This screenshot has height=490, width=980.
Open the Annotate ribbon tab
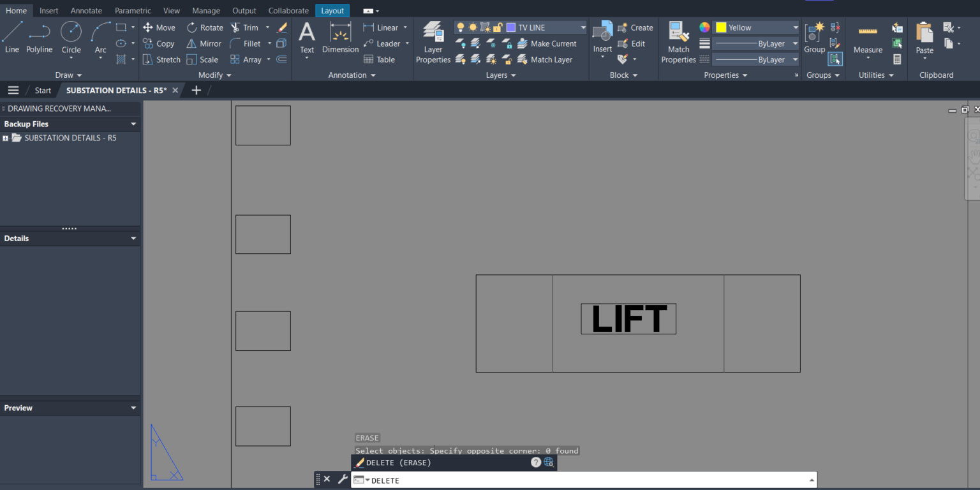(85, 10)
